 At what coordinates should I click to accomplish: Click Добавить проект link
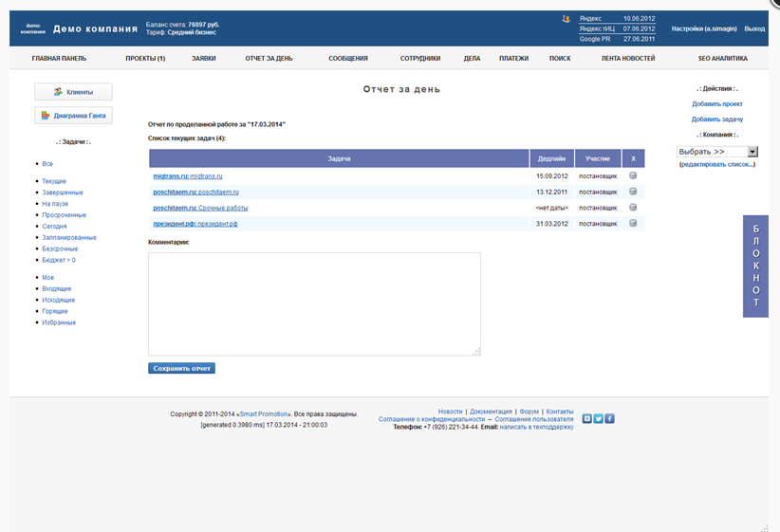(717, 104)
